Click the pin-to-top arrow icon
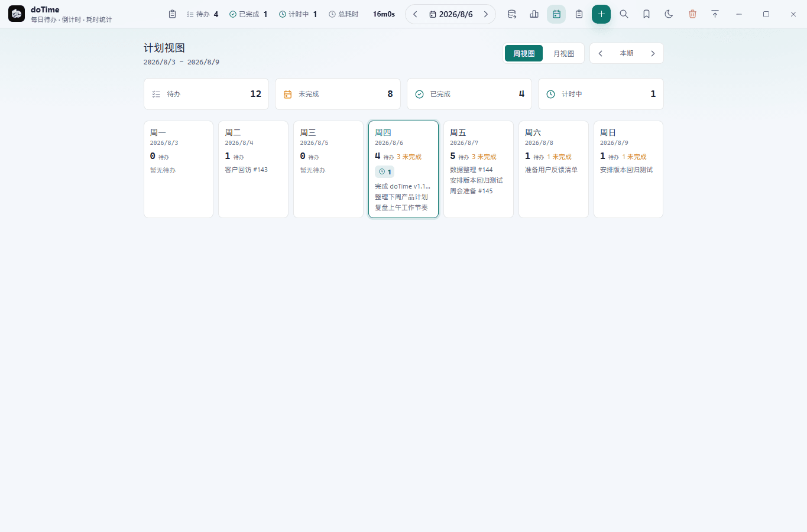The image size is (807, 532). (x=715, y=14)
